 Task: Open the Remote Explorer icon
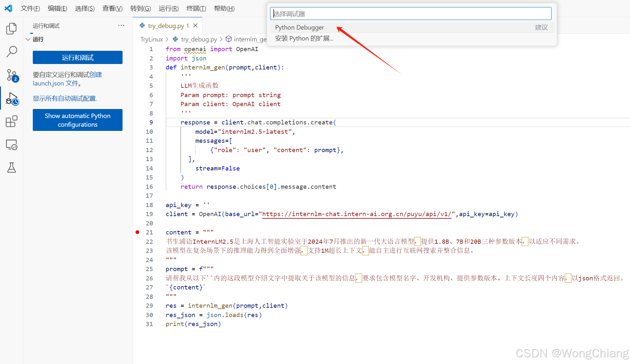[12, 145]
